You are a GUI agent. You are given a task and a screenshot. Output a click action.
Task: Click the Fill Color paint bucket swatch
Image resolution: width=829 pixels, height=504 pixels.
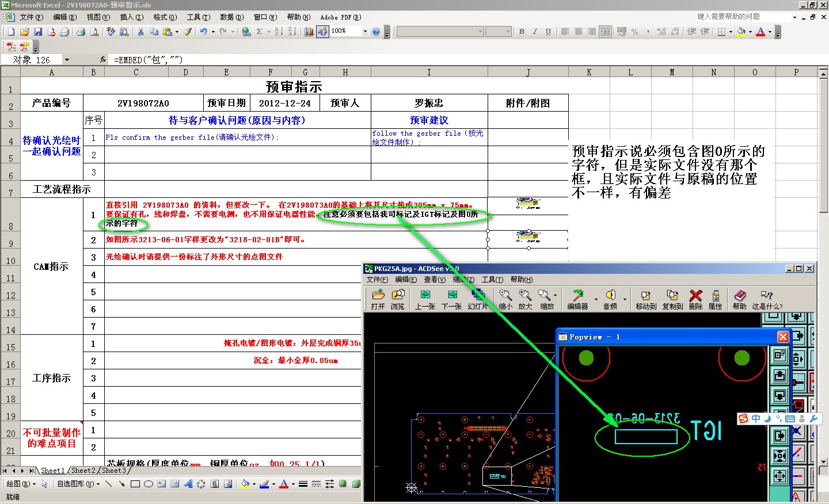tap(741, 32)
